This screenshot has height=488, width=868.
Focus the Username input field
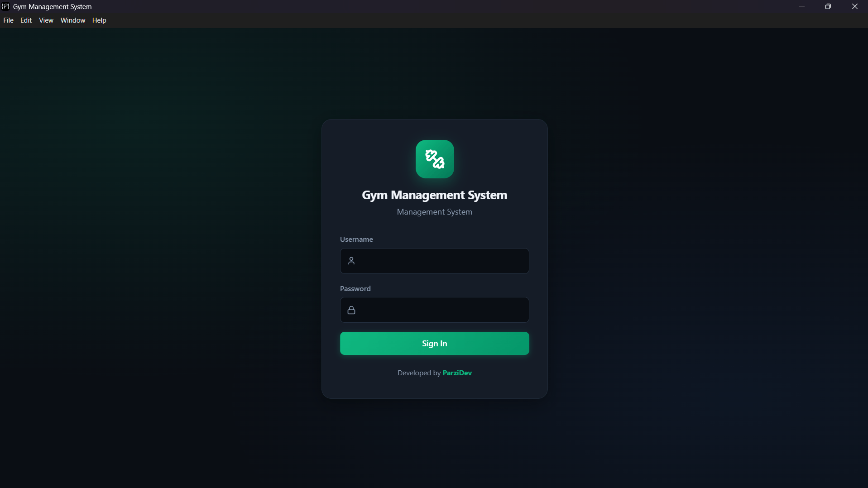(x=435, y=261)
